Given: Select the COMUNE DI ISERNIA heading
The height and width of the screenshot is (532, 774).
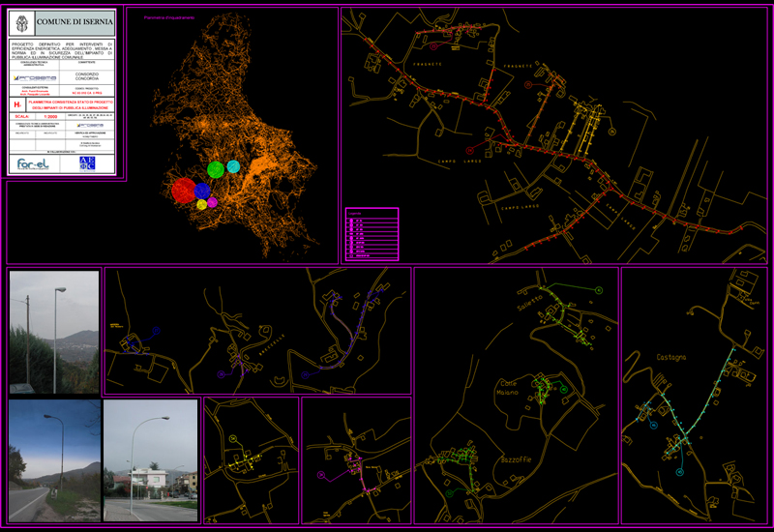Looking at the screenshot, I should click(74, 22).
